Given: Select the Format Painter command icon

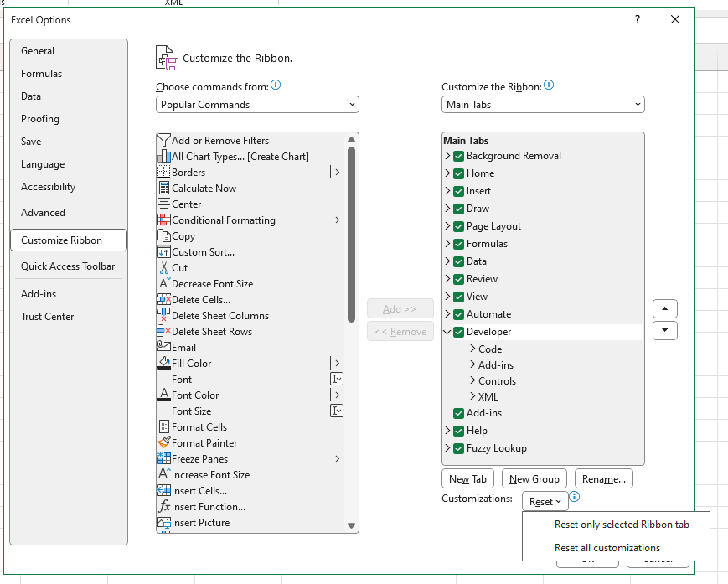Looking at the screenshot, I should pos(164,442).
